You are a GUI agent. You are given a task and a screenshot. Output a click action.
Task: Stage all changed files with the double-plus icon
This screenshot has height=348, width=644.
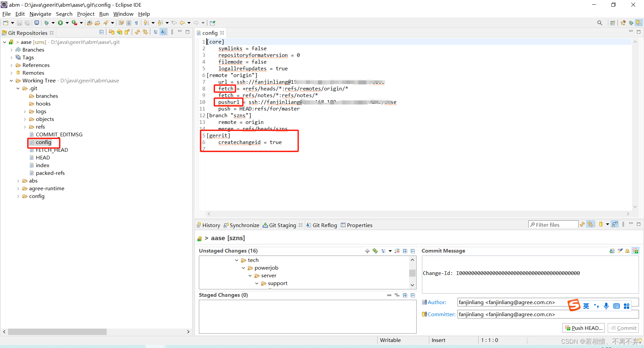click(375, 251)
